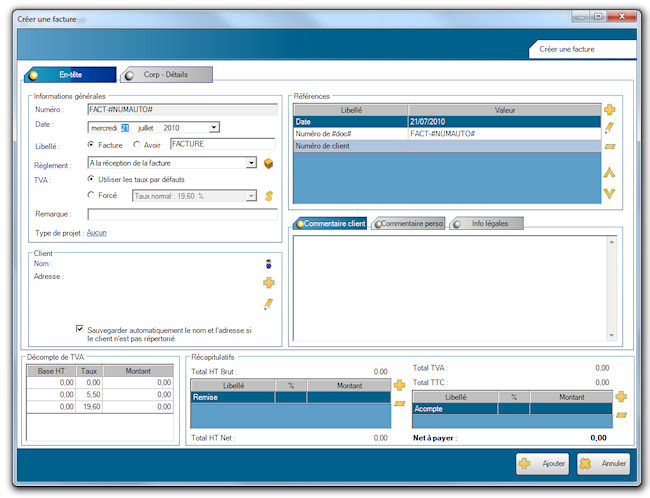Click the box icon beside Règlement
Viewport: 650px width, 498px height.
(x=268, y=163)
